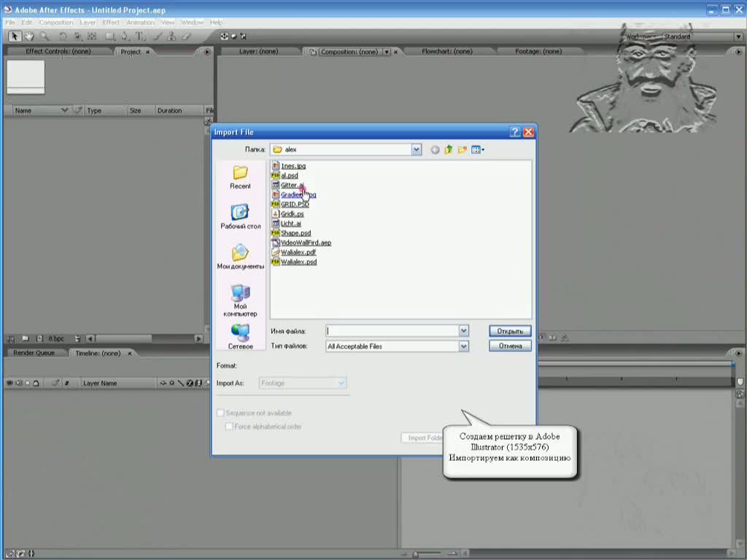Switch to Flowchart (none) tab
Image resolution: width=747 pixels, height=560 pixels.
click(x=447, y=51)
